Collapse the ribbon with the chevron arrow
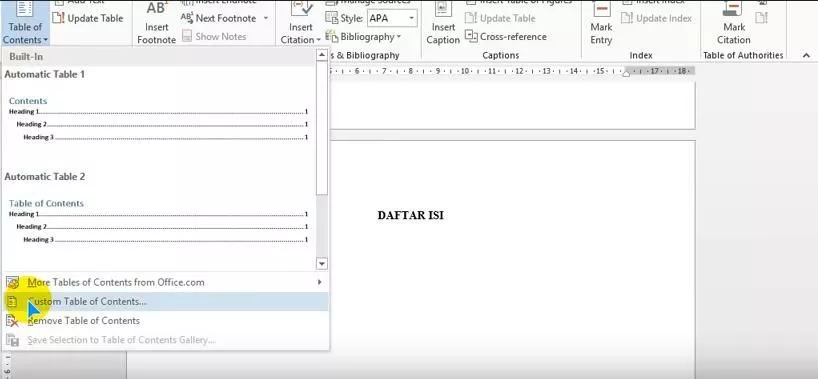This screenshot has height=379, width=818. click(806, 55)
